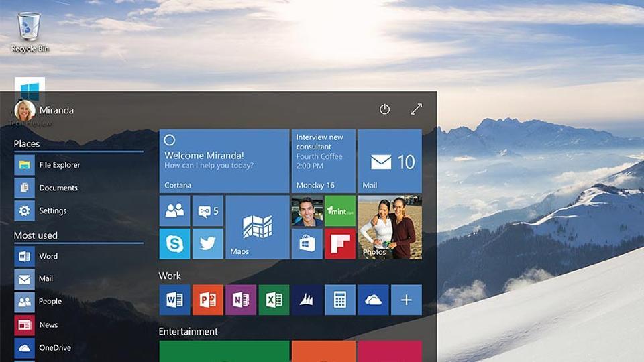Viewport: 644px width, 362px height.
Task: Launch the Skype tile
Action: click(x=174, y=244)
